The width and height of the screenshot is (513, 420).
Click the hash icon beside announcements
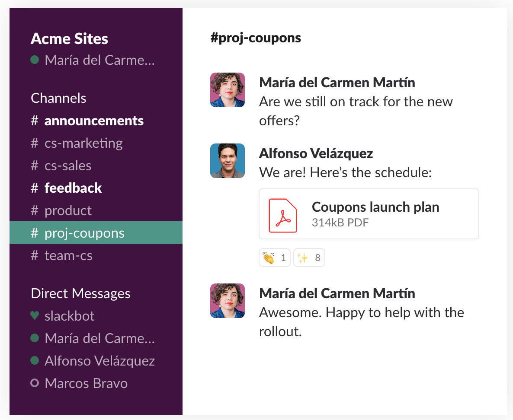tap(34, 121)
